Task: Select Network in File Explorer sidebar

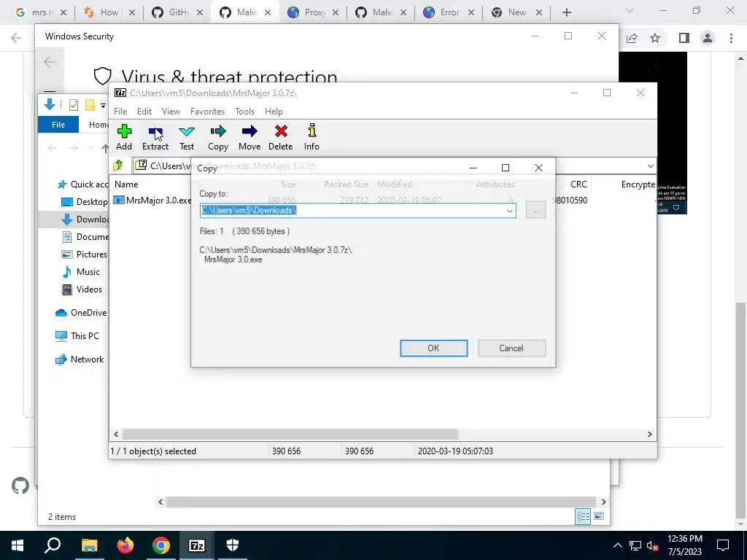Action: point(80,359)
